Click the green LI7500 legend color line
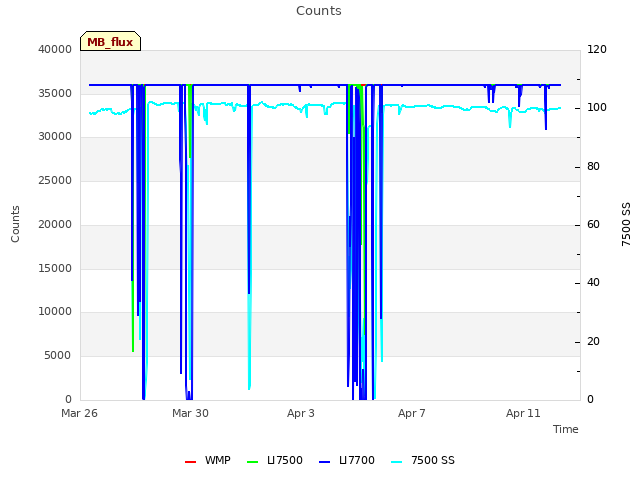Image resolution: width=640 pixels, height=480 pixels. tap(253, 462)
